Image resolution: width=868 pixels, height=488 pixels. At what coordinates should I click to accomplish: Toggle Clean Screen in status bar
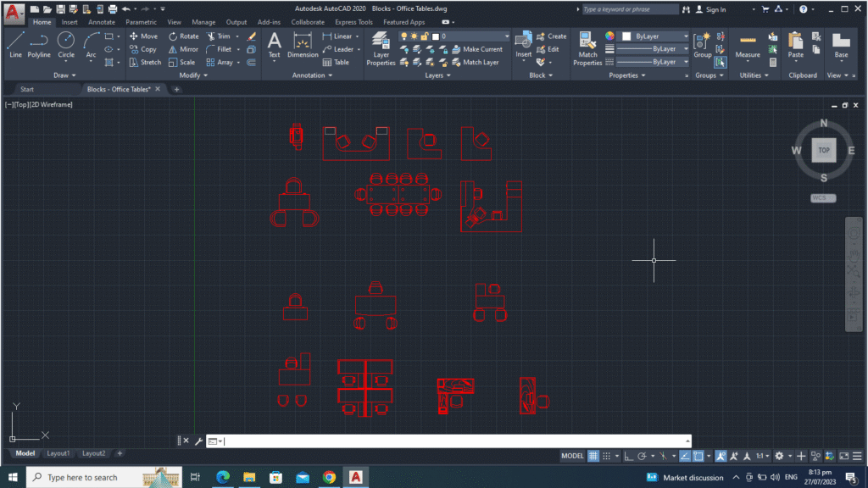click(x=843, y=456)
